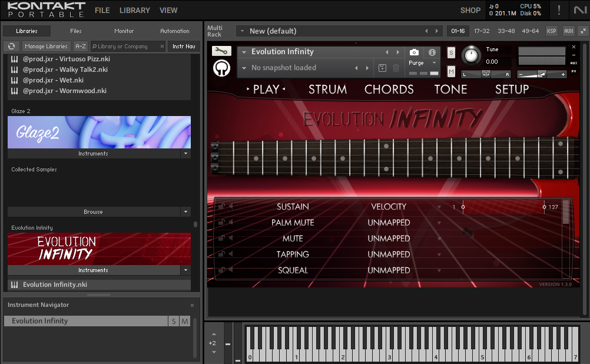
Task: Open the Automation browser tab
Action: [x=175, y=31]
